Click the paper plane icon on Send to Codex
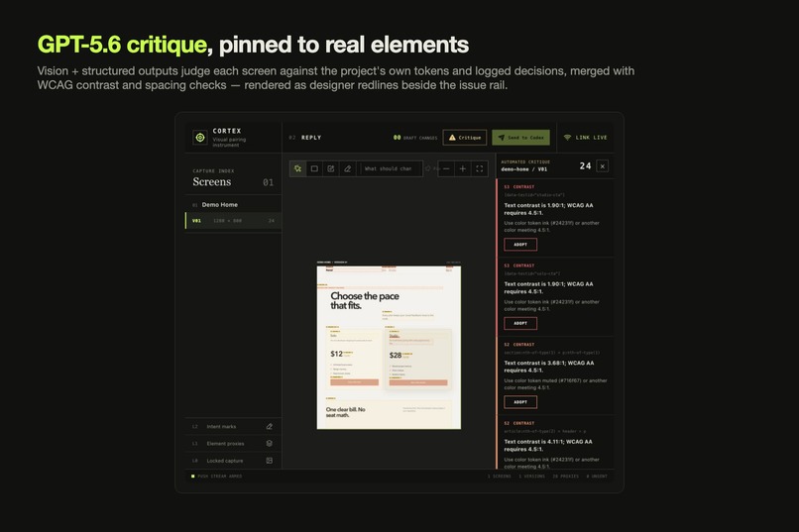The height and width of the screenshot is (532, 799). (x=502, y=138)
